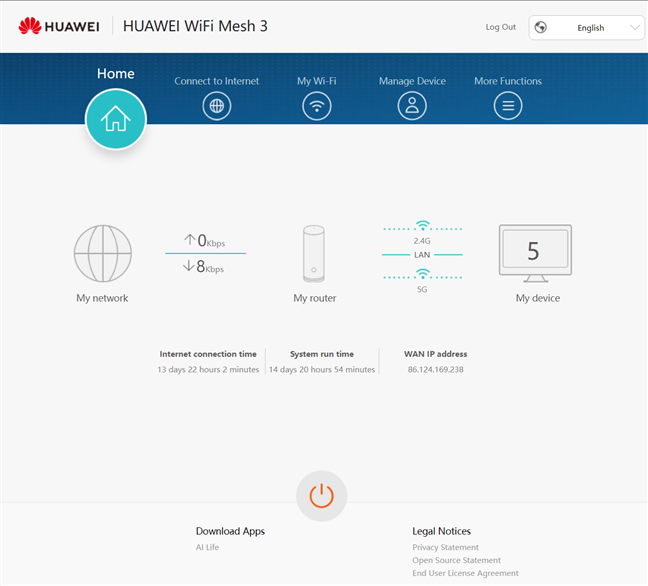Image resolution: width=648 pixels, height=586 pixels.
Task: Click the 5G Wi-Fi signal icon
Action: click(422, 274)
